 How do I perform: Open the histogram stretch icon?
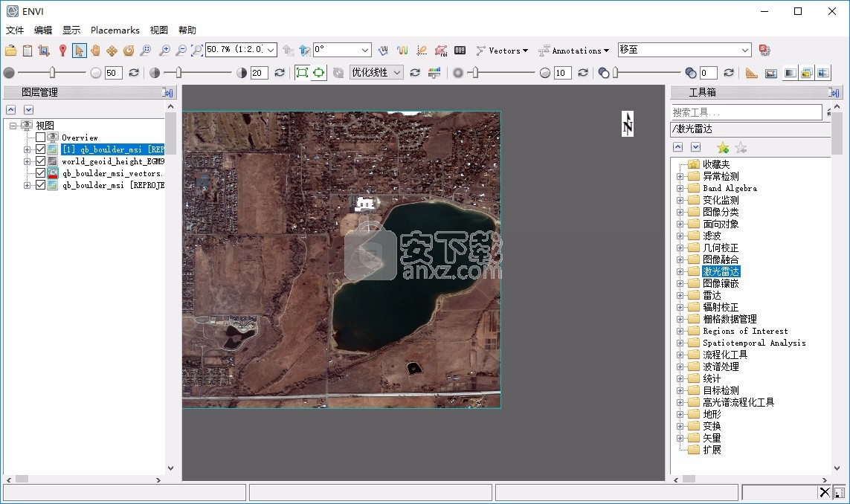(x=434, y=73)
